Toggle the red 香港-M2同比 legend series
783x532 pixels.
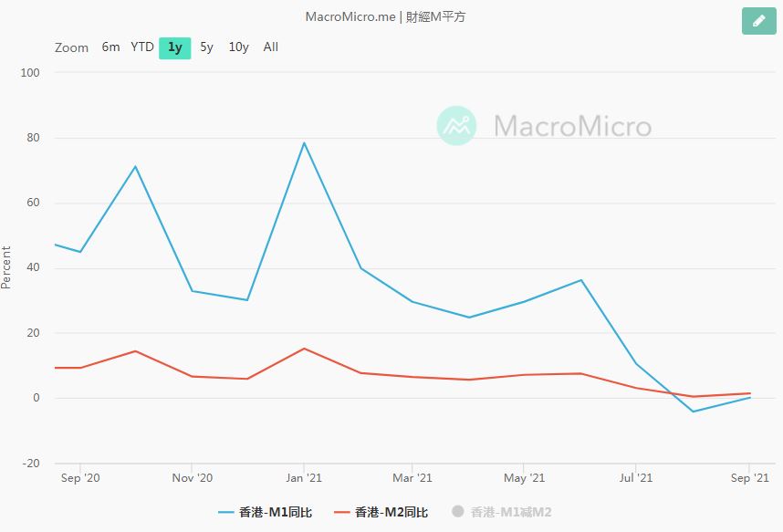381,512
